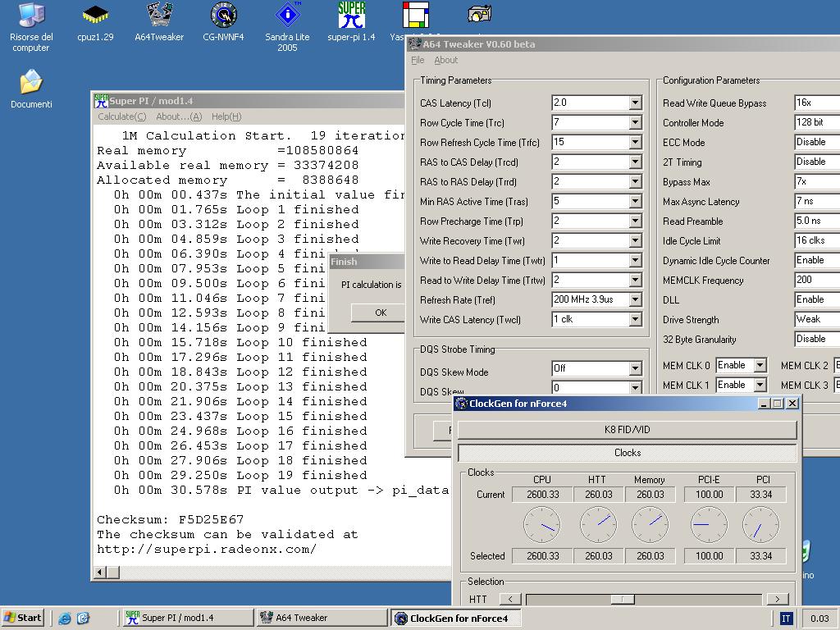Switch to A64 Tweaker taskbar button
This screenshot has height=630, width=840.
322,618
